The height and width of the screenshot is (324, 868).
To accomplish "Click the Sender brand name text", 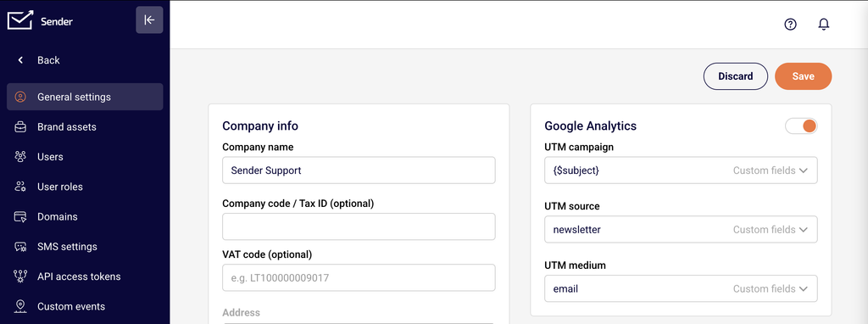I will pyautogui.click(x=57, y=21).
